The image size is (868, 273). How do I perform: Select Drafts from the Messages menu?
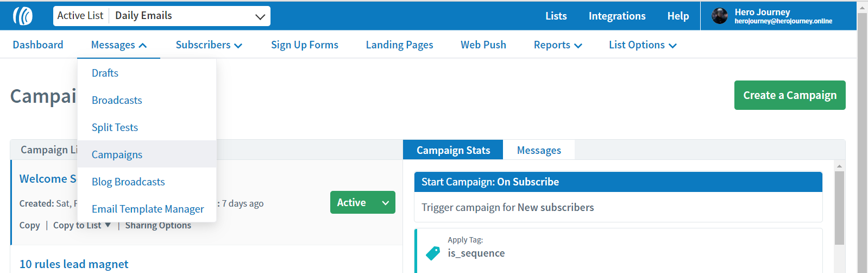coord(105,73)
